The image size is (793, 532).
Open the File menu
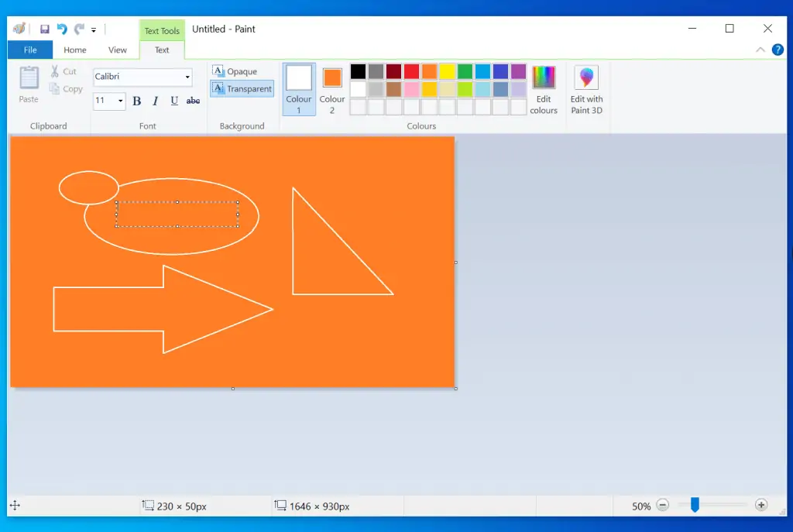pyautogui.click(x=30, y=50)
